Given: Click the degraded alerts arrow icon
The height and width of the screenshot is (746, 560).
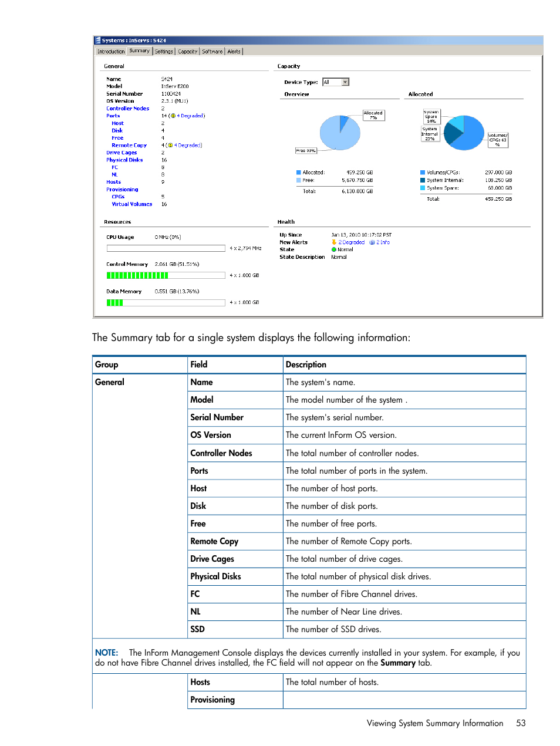Looking at the screenshot, I should click(334, 242).
